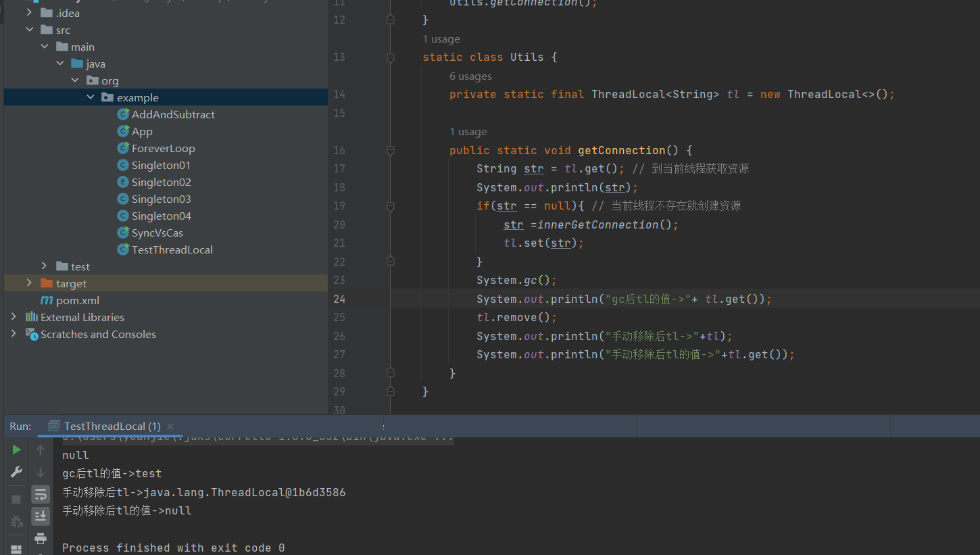Screen dimensions: 980x555
Task: Toggle scroll to end of console
Action: tap(41, 516)
